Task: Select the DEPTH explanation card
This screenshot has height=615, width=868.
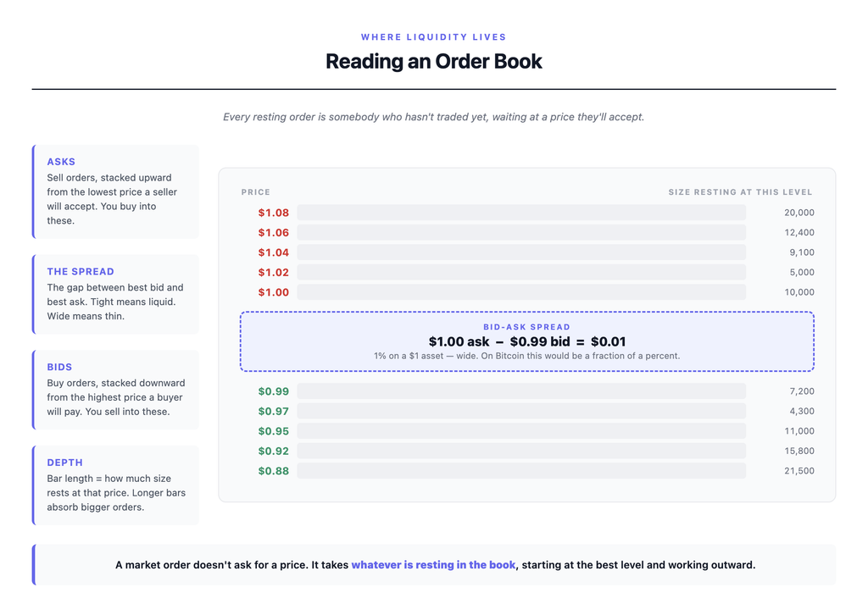Action: click(115, 485)
